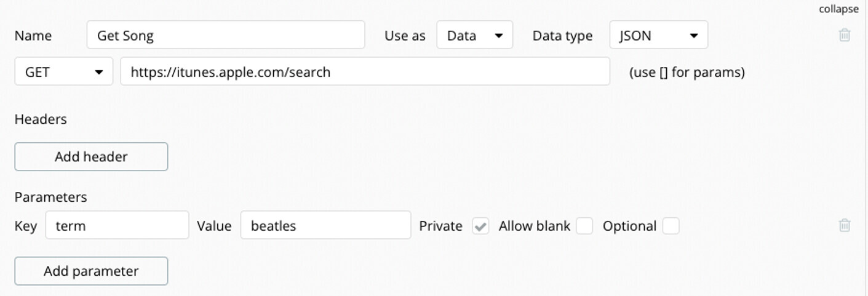Click the iTunes search URL field
Image resolution: width=868 pixels, height=296 pixels.
365,72
